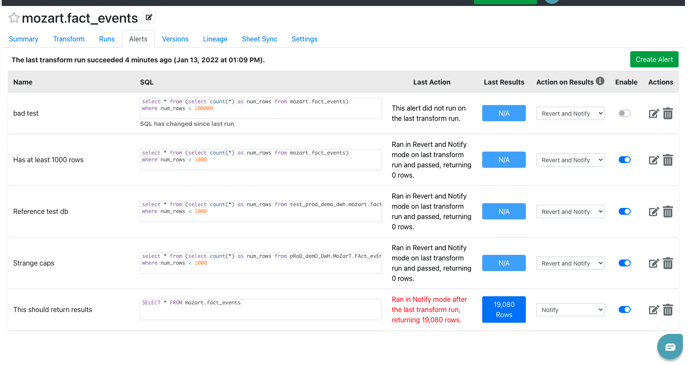Edit the 'bad test' alert
This screenshot has height=365, width=688.
click(x=653, y=114)
